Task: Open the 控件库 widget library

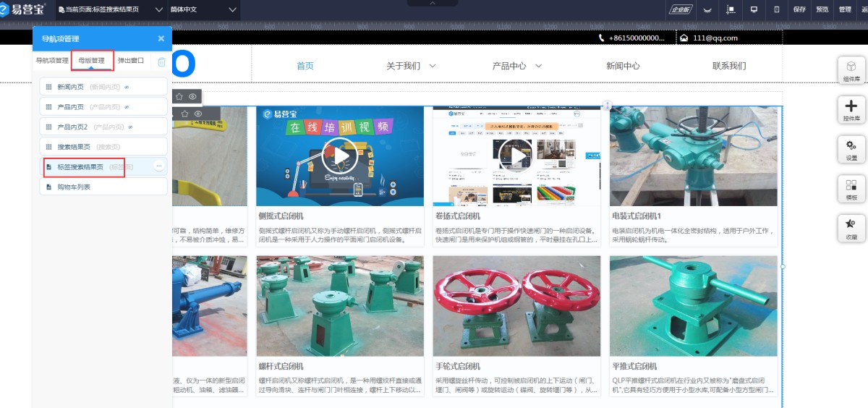Action: coord(851,110)
